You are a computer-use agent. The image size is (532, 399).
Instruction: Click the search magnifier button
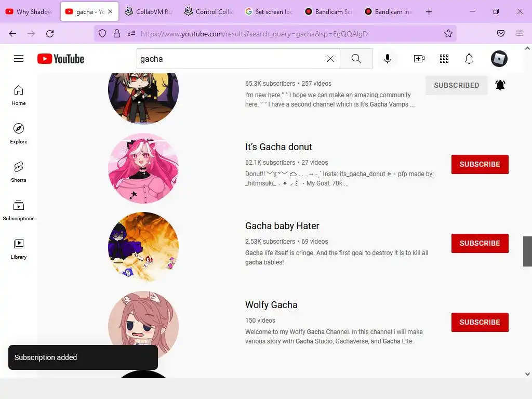click(x=356, y=59)
